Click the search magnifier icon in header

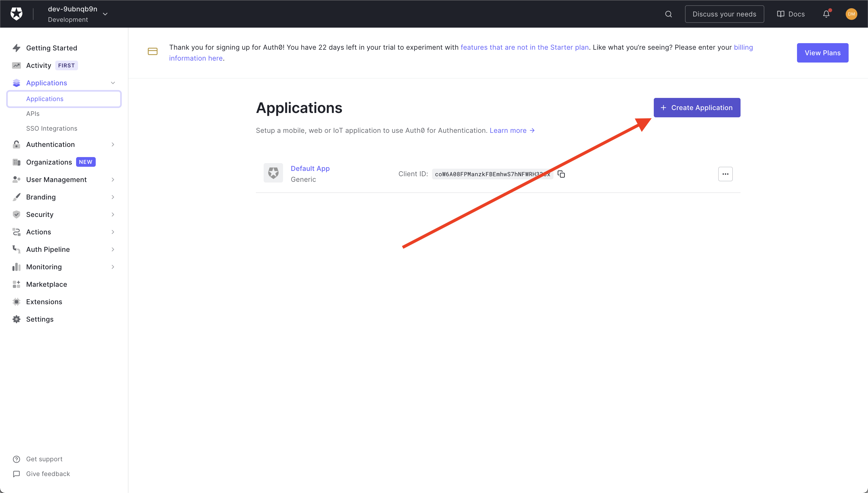(668, 14)
